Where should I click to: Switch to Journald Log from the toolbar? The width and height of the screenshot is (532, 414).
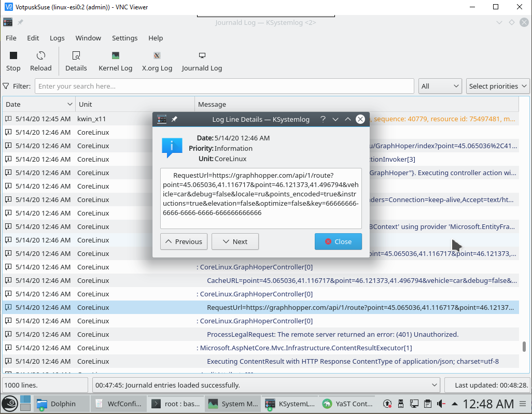pos(202,61)
